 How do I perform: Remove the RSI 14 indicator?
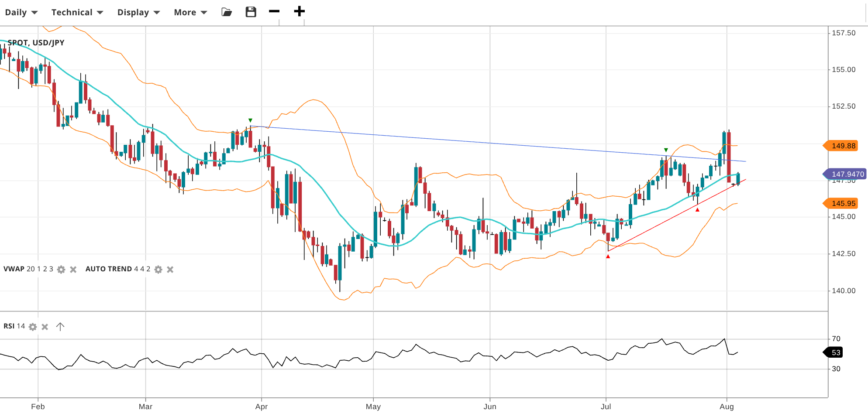pyautogui.click(x=45, y=327)
